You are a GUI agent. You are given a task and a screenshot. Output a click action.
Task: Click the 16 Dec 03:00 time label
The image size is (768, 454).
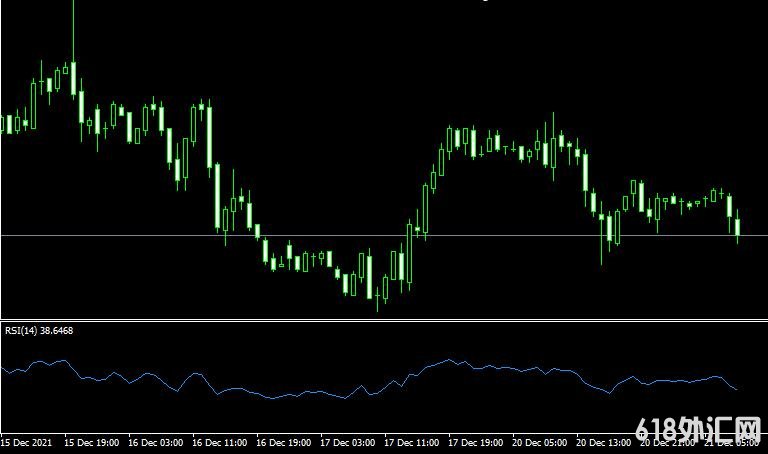[156, 443]
